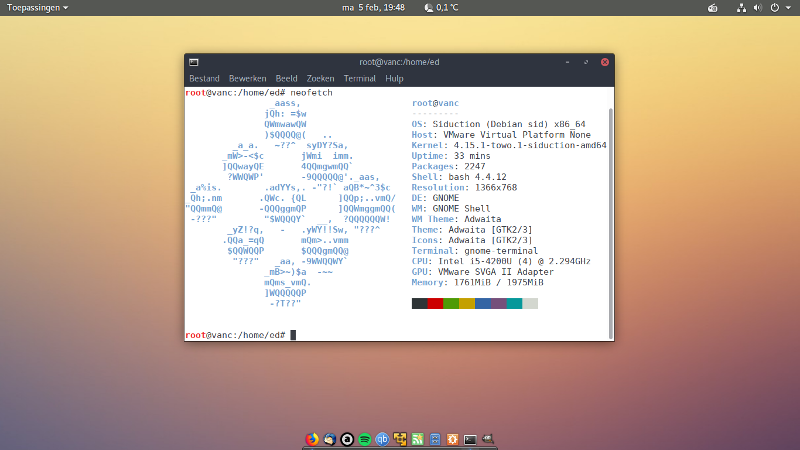Image resolution: width=800 pixels, height=450 pixels.
Task: Click the cyan color block in neofetch
Action: pos(514,304)
